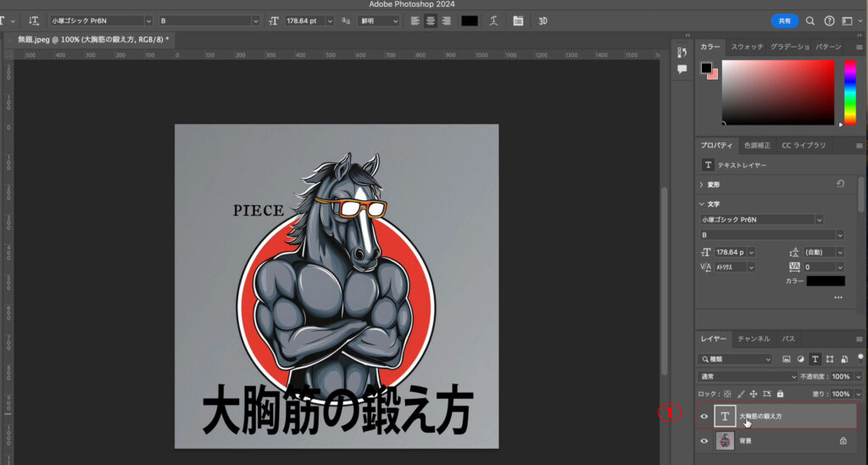Switch to the パス tab
868x465 pixels.
788,339
